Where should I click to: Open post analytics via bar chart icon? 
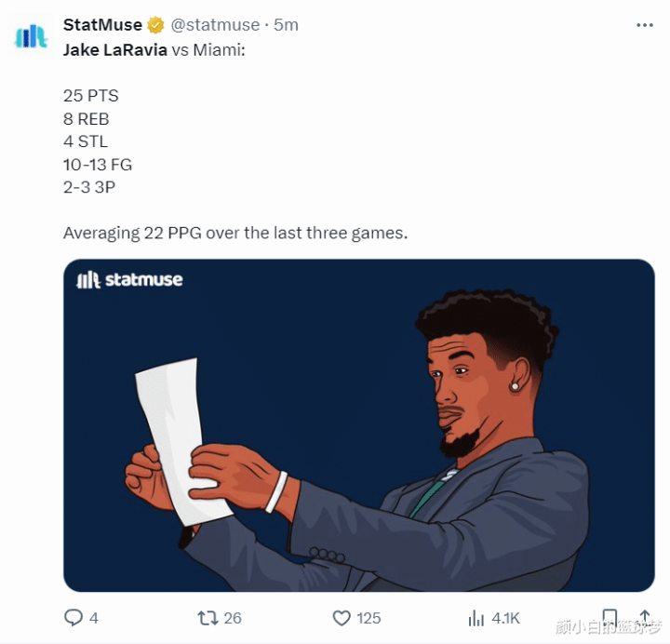pos(476,617)
